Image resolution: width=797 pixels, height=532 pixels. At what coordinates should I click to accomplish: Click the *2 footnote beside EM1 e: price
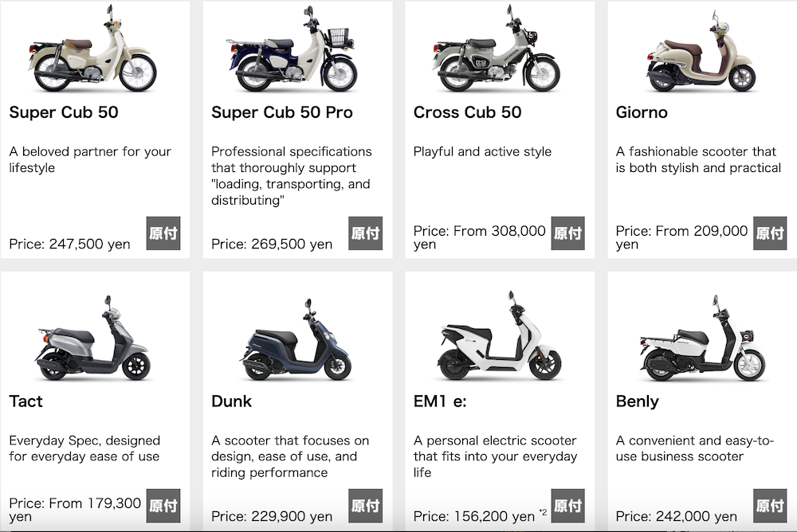[x=543, y=513]
